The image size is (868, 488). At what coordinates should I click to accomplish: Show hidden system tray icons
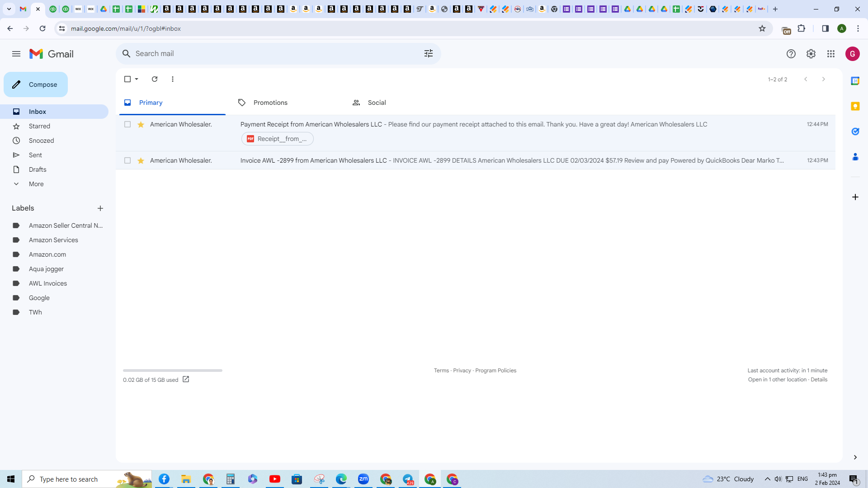pos(768,479)
